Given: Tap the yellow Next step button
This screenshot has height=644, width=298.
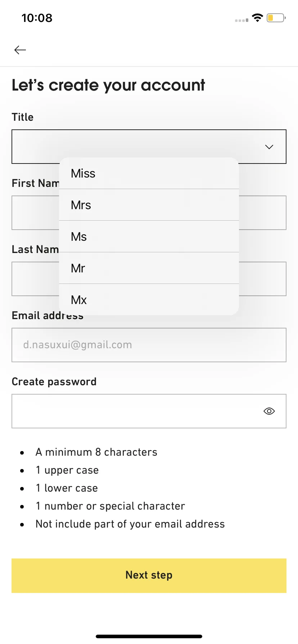Looking at the screenshot, I should (149, 575).
